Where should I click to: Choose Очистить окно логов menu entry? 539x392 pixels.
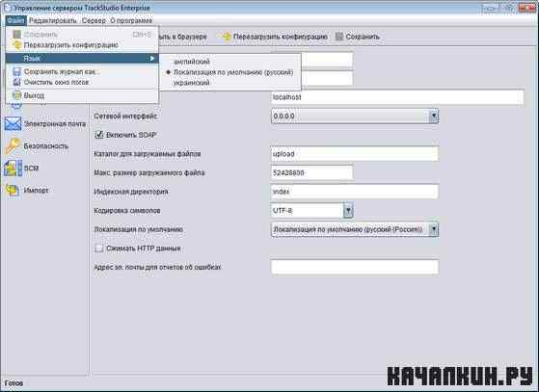(x=82, y=83)
